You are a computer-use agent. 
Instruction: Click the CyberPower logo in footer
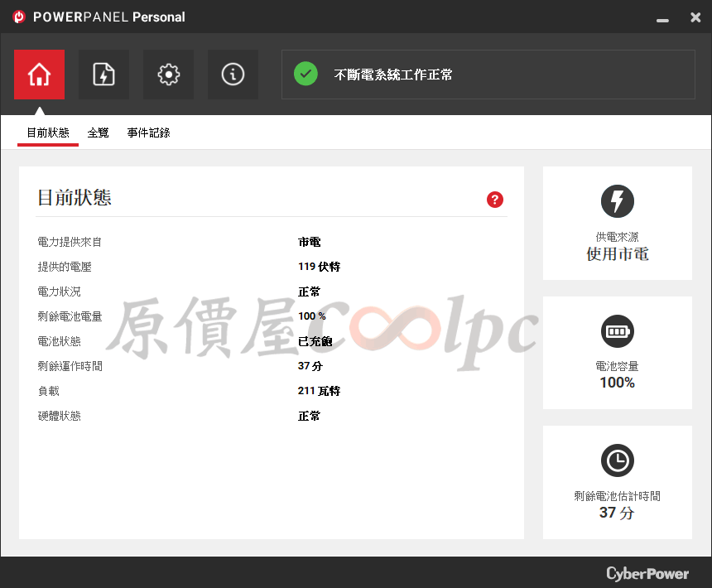pyautogui.click(x=647, y=574)
